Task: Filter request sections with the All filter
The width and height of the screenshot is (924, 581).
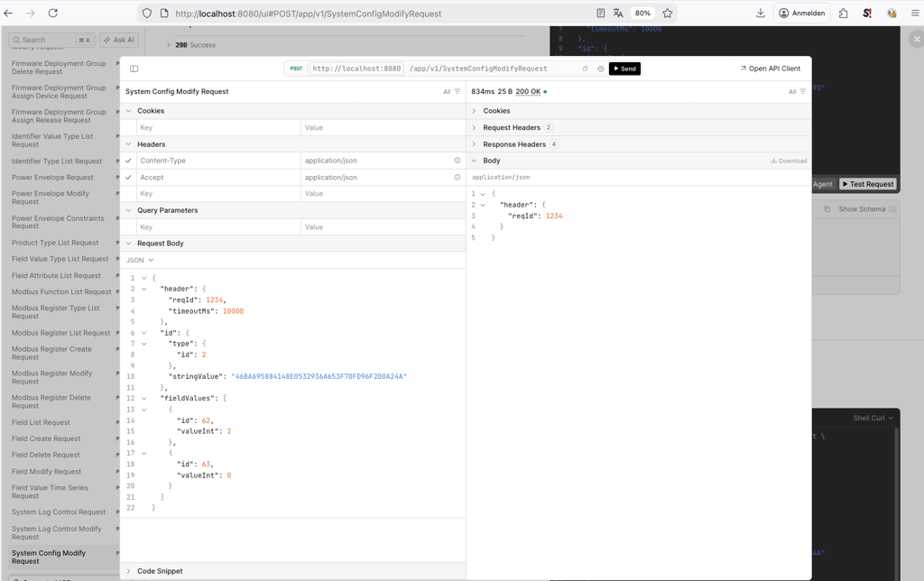Action: point(452,92)
